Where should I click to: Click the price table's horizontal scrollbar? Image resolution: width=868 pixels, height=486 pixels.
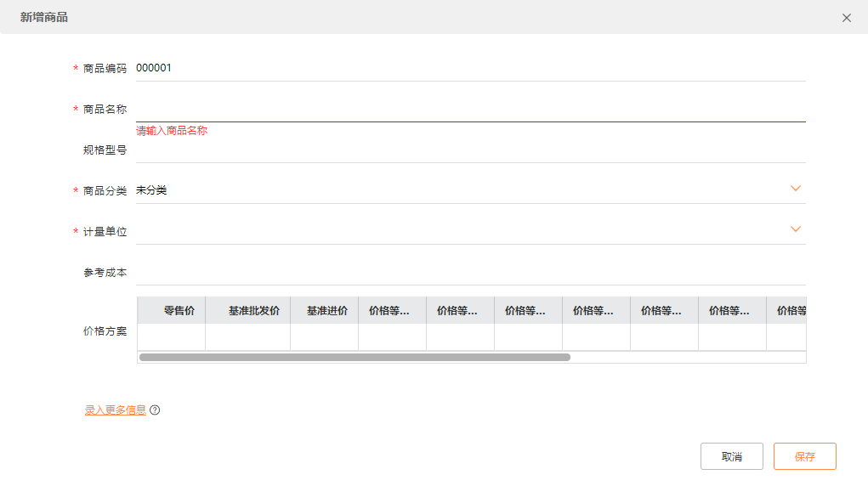[355, 358]
